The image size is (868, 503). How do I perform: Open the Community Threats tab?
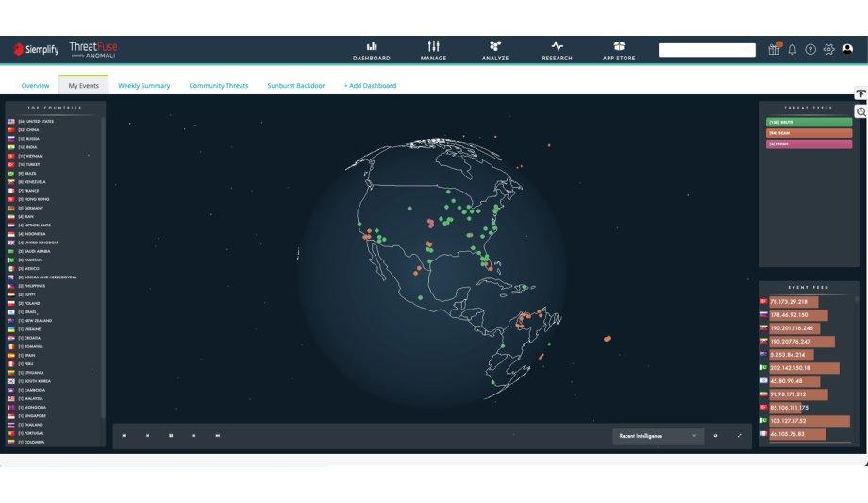pos(219,85)
